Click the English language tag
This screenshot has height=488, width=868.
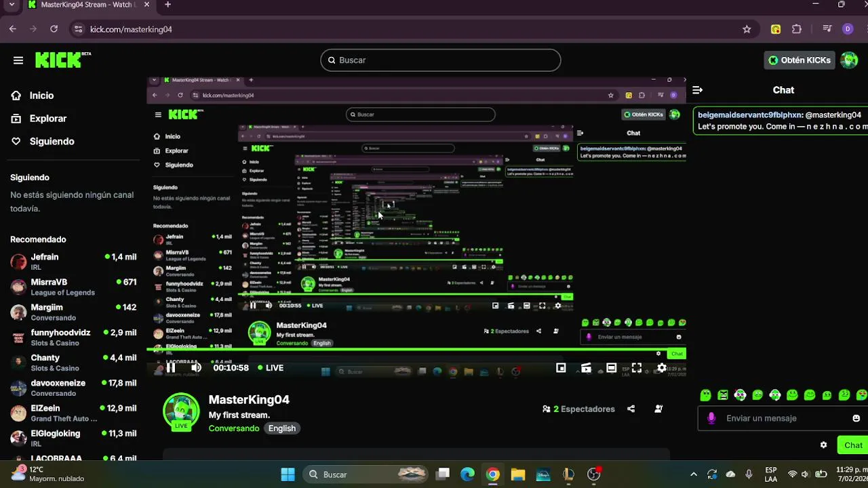point(282,428)
